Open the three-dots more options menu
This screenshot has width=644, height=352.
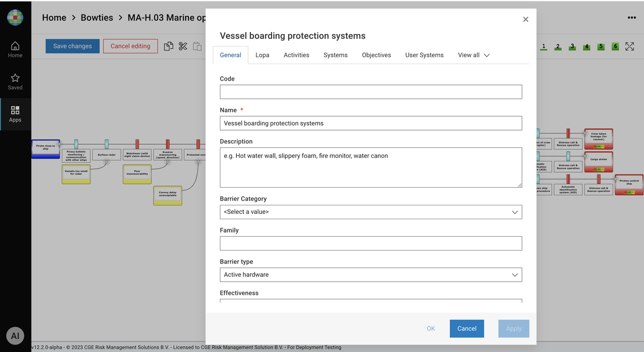[x=632, y=18]
